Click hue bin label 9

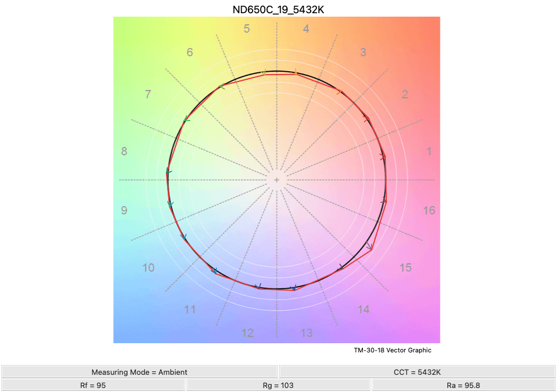124,210
